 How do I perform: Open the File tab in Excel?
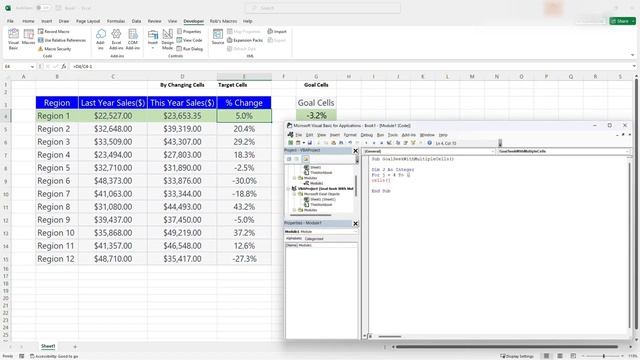(x=10, y=21)
